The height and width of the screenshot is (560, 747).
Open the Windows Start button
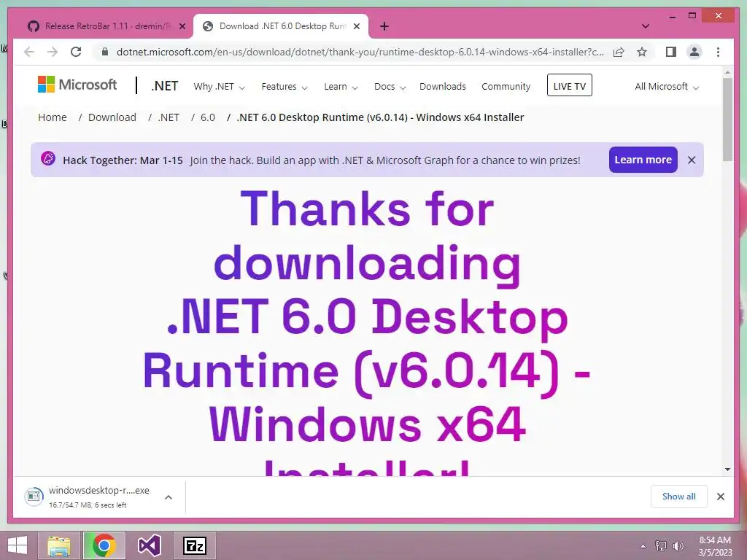pos(18,545)
